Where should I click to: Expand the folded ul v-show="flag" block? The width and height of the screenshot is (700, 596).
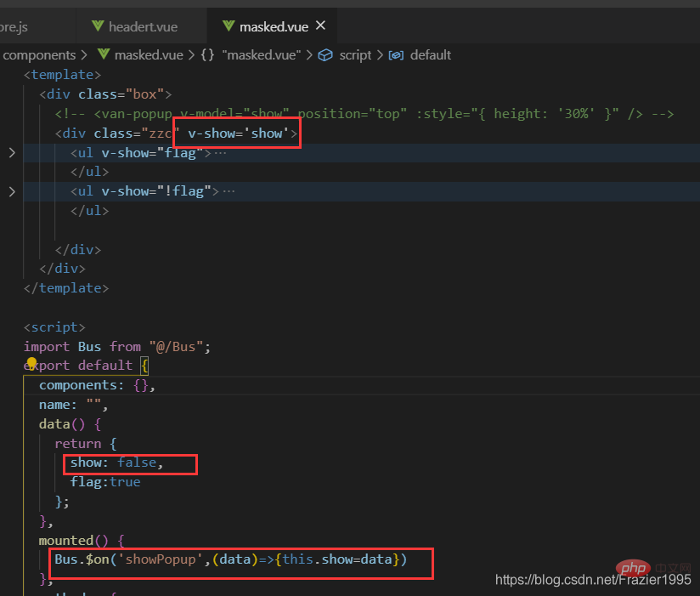(12, 153)
